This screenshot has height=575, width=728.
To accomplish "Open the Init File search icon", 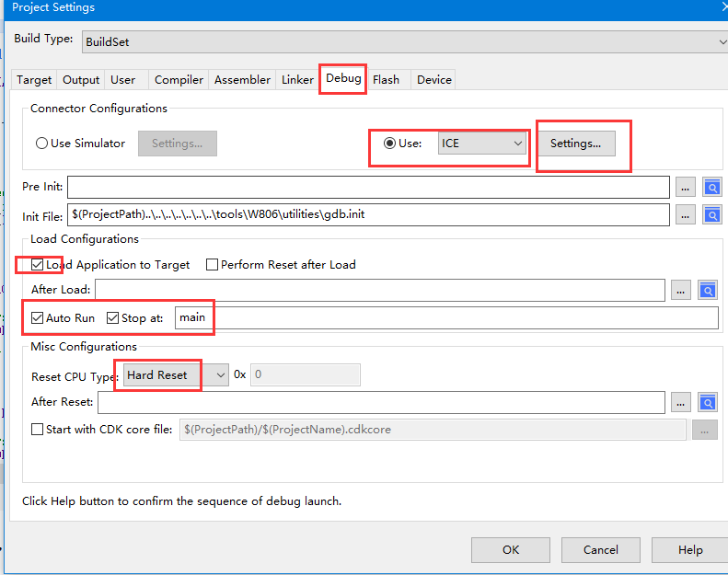I will (x=711, y=215).
